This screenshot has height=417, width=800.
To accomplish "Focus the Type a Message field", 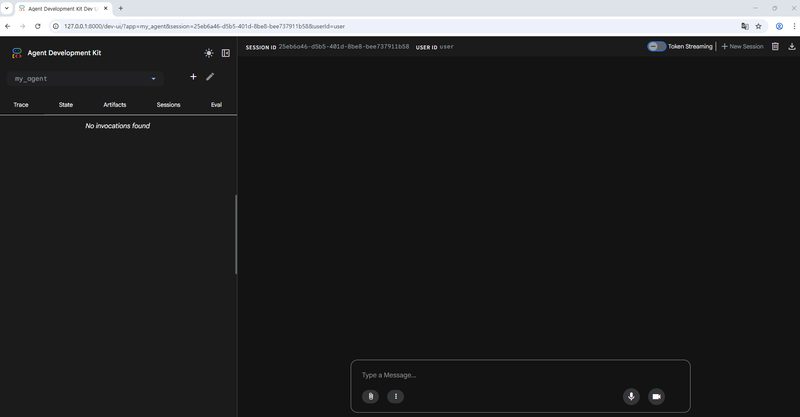I will 520,375.
